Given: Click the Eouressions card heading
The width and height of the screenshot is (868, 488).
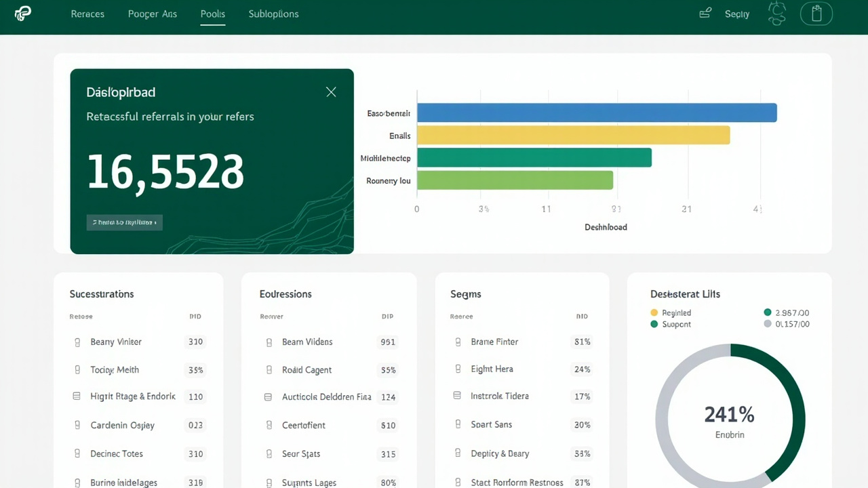Looking at the screenshot, I should coord(285,294).
